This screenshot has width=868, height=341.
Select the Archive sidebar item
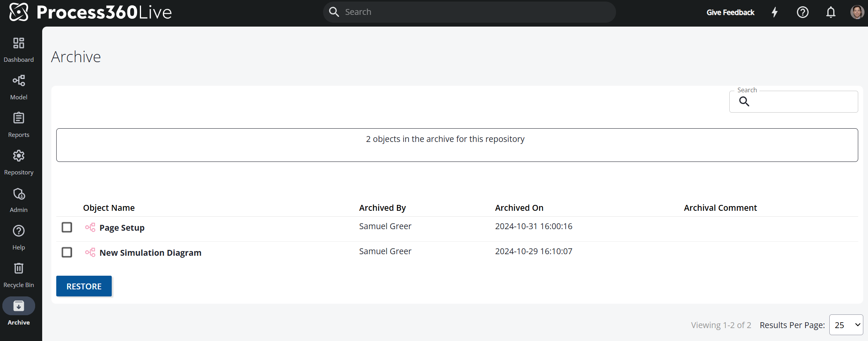[x=19, y=312]
